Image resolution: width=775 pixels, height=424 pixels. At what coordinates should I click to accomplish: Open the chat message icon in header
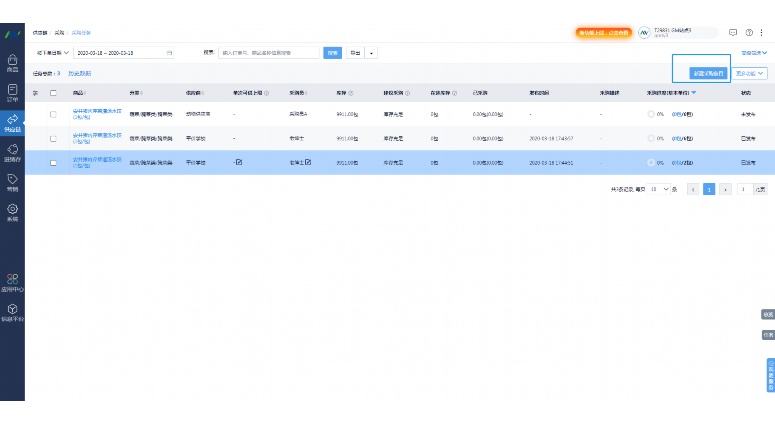733,33
